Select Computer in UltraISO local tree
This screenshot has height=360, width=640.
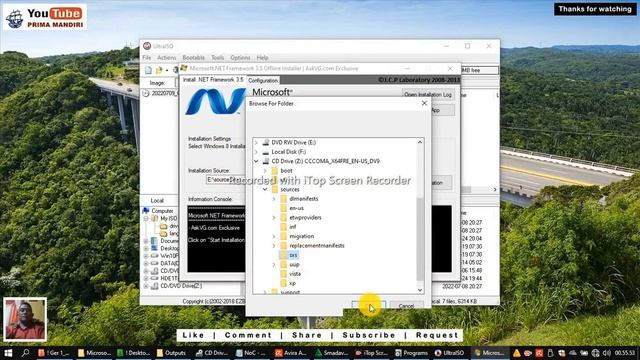tap(162, 211)
